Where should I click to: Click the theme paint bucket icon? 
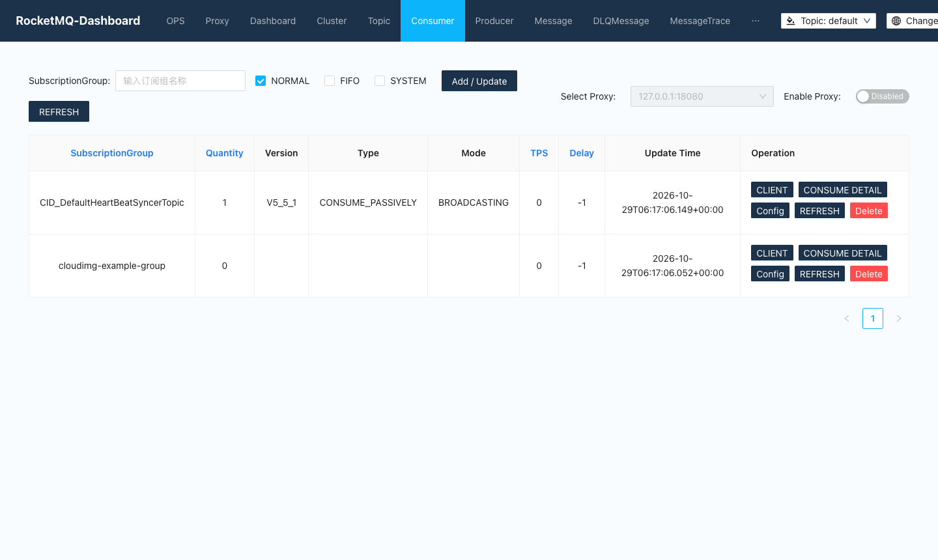coord(791,21)
